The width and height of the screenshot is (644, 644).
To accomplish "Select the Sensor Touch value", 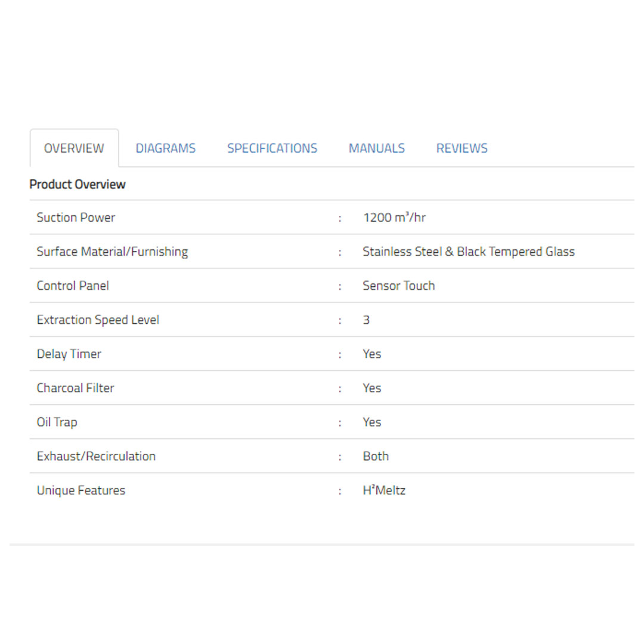I will point(398,286).
